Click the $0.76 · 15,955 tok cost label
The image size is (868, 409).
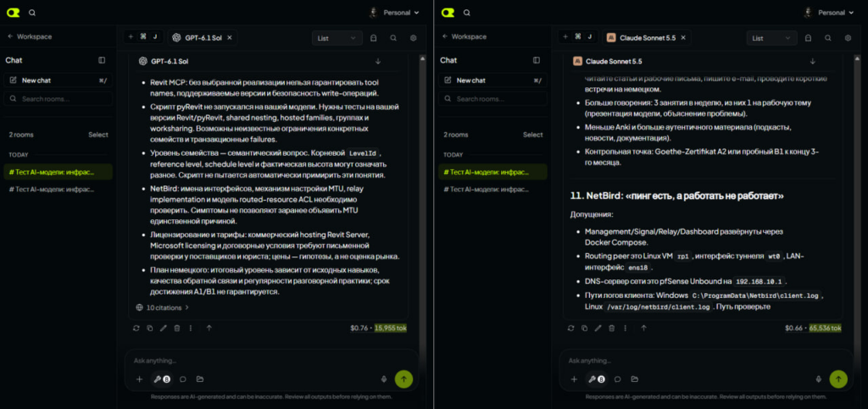pyautogui.click(x=379, y=329)
